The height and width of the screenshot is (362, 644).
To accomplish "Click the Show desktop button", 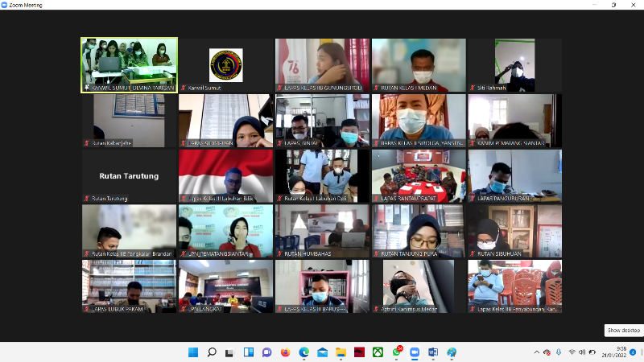I will coord(641,352).
